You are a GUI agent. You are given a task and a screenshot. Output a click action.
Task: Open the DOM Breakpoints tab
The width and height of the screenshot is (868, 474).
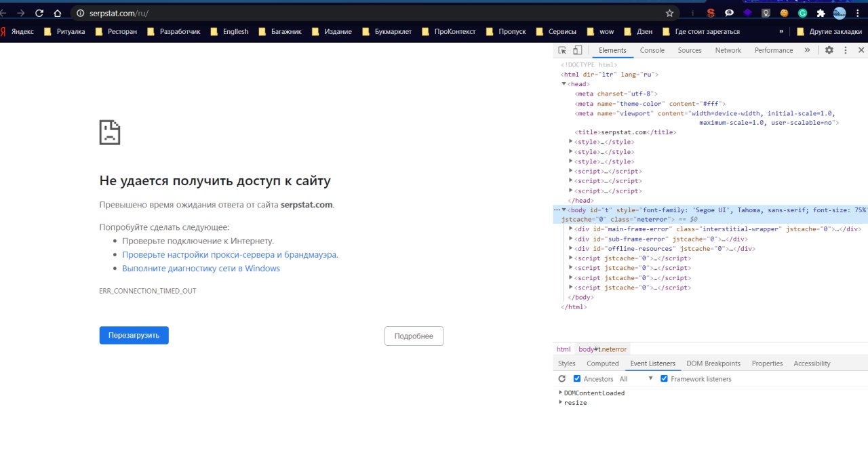[x=713, y=363]
